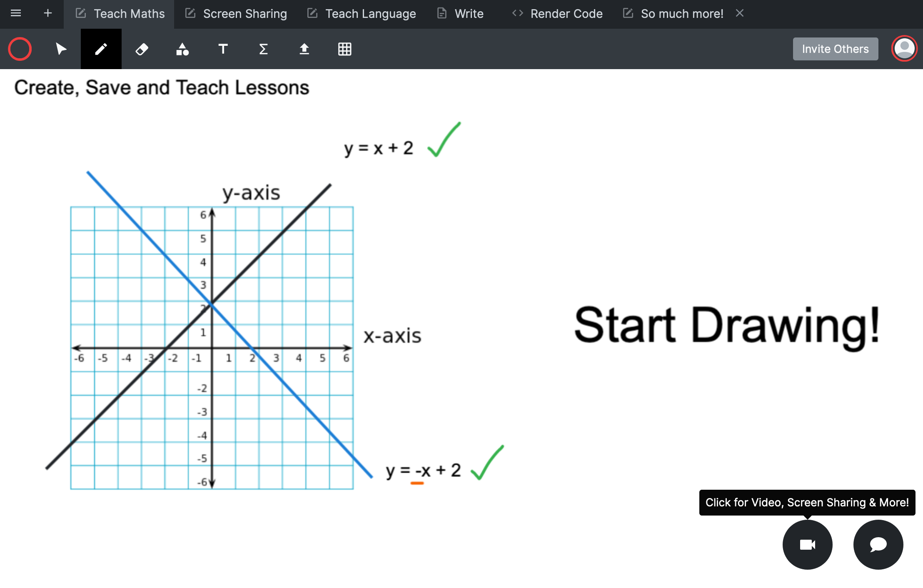
Task: Click the 'Click for Video, Screen Sharing & More!' tooltip
Action: 807,503
